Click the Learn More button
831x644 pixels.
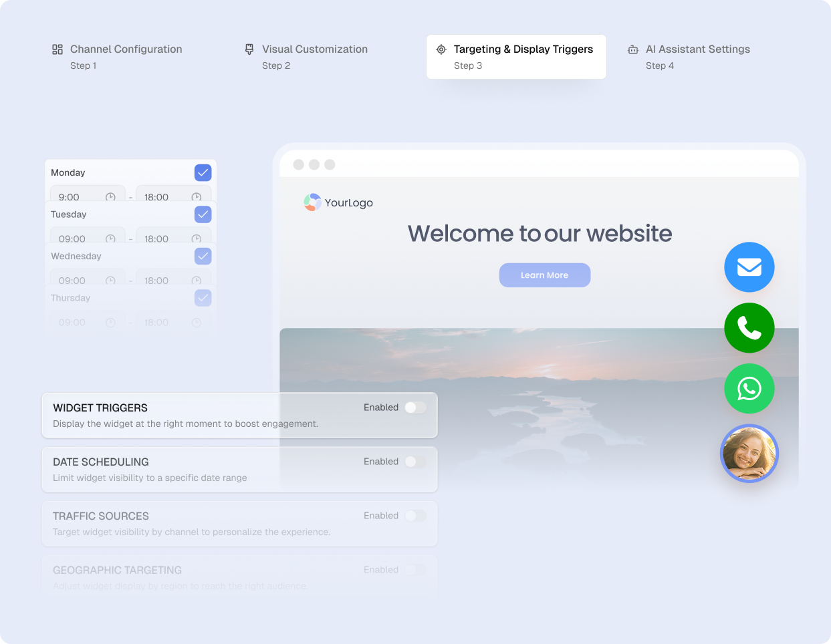[x=544, y=275]
